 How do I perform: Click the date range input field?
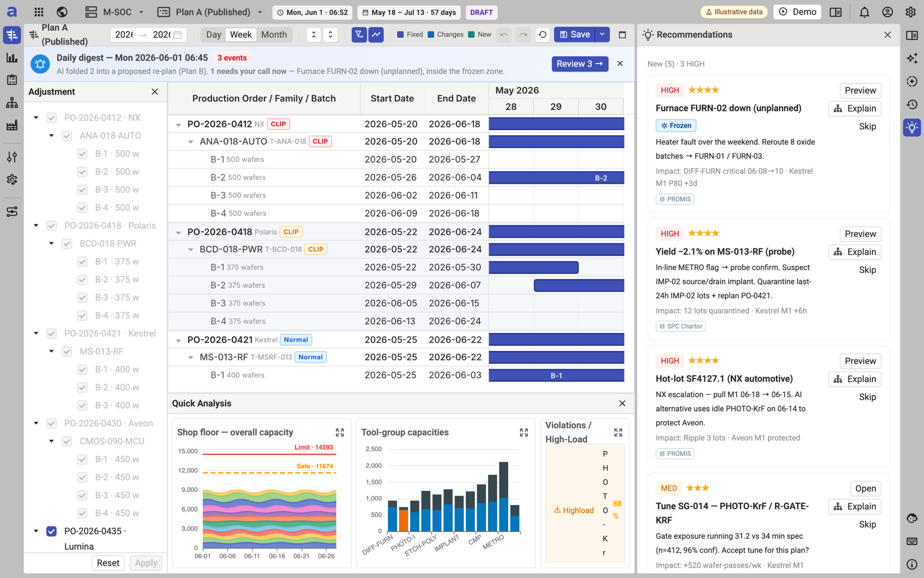click(148, 35)
